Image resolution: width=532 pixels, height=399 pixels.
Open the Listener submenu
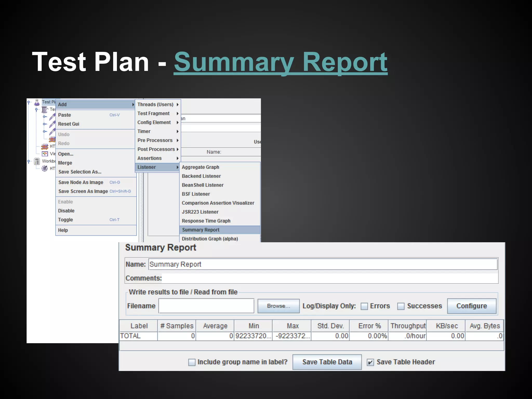click(x=158, y=167)
